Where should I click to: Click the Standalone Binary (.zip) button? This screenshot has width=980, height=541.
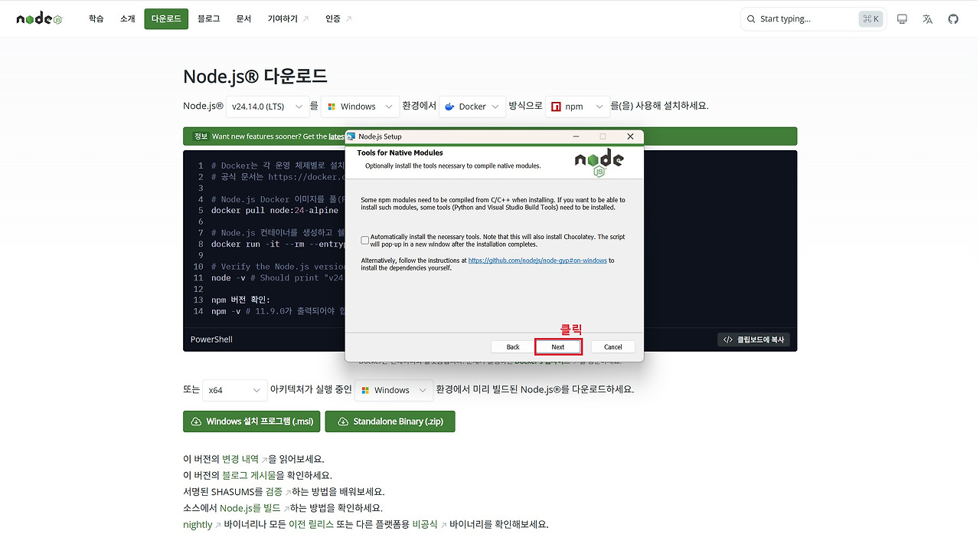tap(390, 421)
